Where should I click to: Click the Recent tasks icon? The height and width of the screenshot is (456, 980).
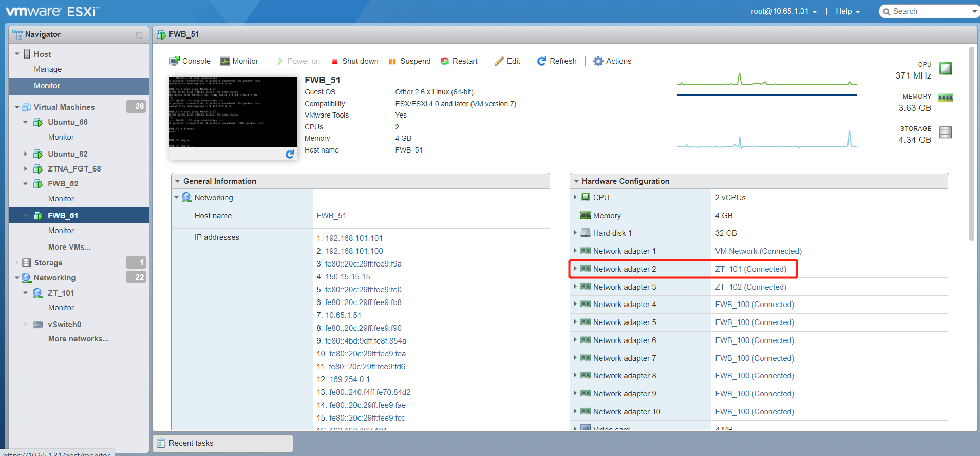coord(161,443)
